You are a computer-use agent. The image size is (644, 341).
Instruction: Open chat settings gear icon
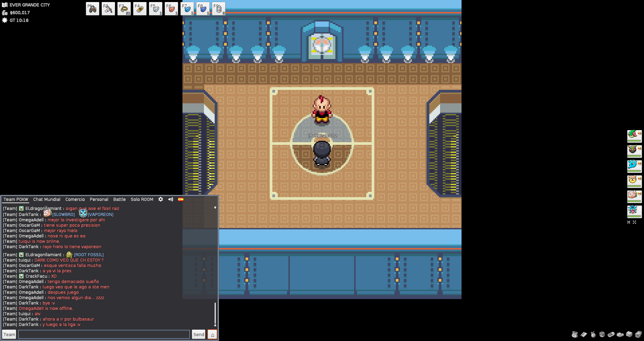click(161, 199)
